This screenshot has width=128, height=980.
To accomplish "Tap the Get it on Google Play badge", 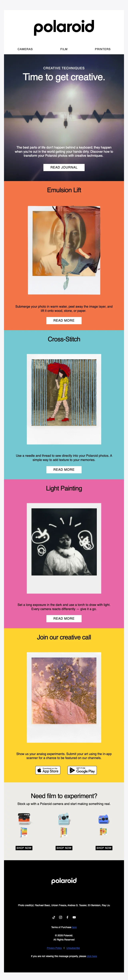I will pos(82,770).
